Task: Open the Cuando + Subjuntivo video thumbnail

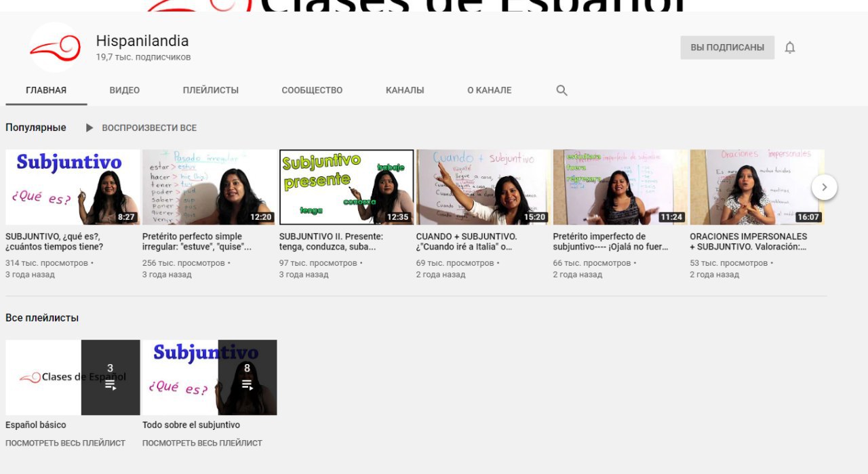Action: coord(484,187)
